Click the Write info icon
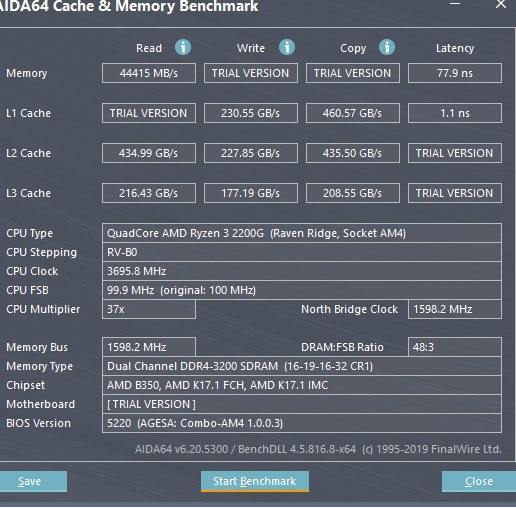The image size is (516, 508). click(x=287, y=47)
